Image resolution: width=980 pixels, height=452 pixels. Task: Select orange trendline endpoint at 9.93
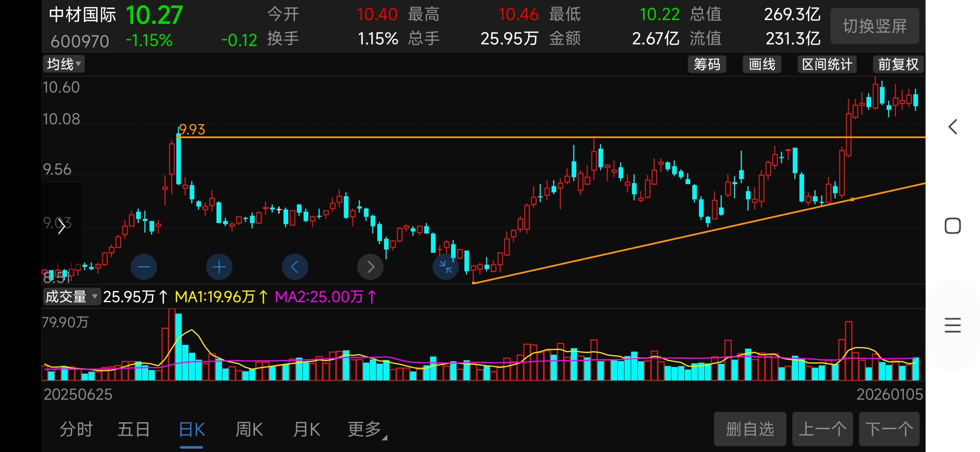coord(179,137)
